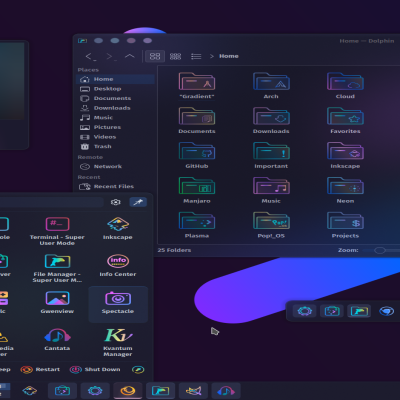The height and width of the screenshot is (400, 400).
Task: Open launcher settings gear button
Action: (116, 202)
